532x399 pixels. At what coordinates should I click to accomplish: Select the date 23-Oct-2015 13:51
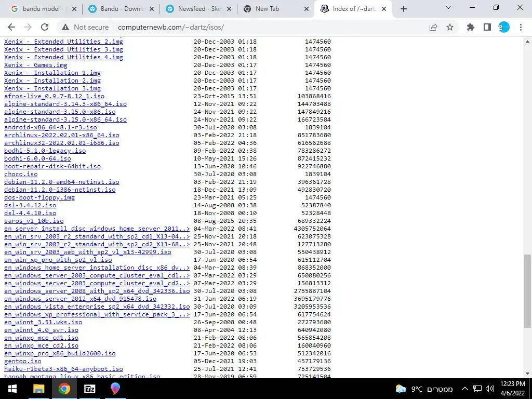click(225, 96)
